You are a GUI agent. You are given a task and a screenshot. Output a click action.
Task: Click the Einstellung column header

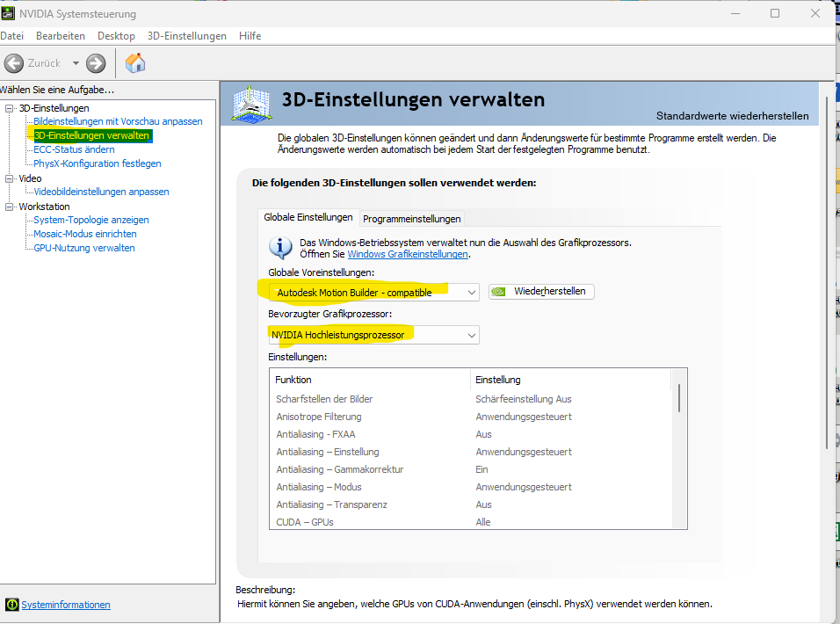click(x=570, y=380)
